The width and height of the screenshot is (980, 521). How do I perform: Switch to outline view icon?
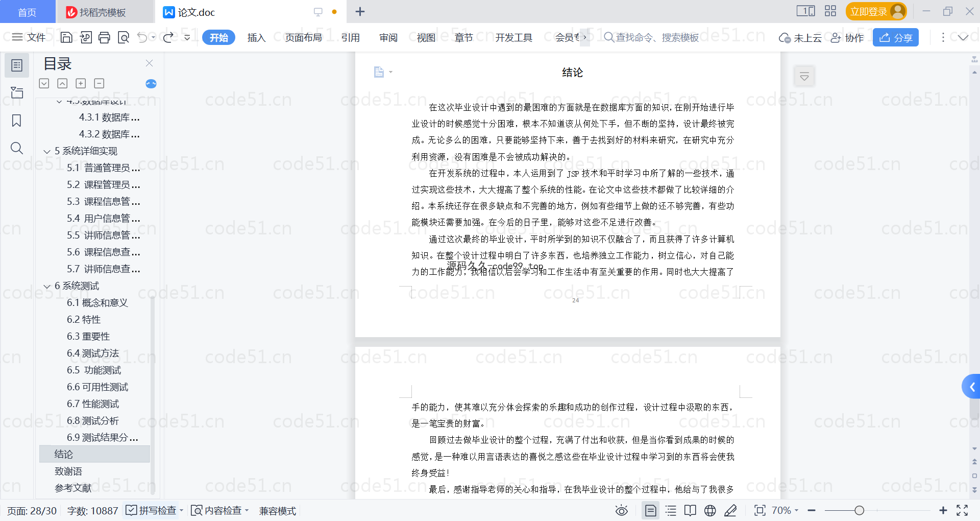coord(671,510)
